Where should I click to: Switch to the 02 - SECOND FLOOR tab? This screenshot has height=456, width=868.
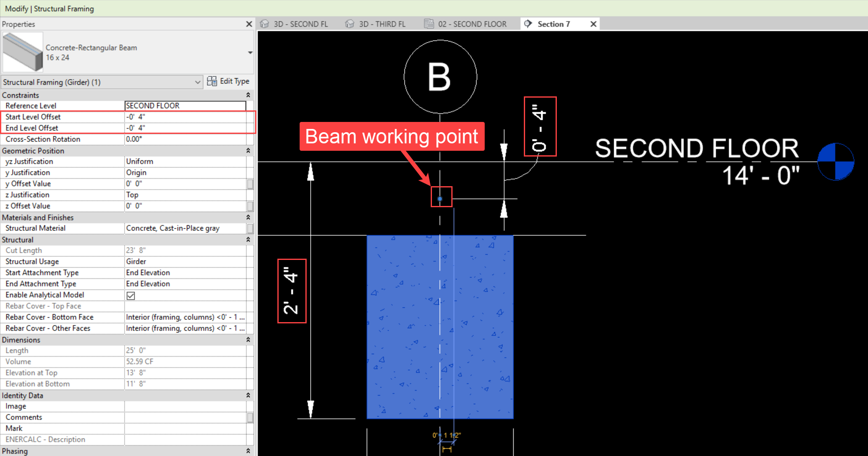472,24
